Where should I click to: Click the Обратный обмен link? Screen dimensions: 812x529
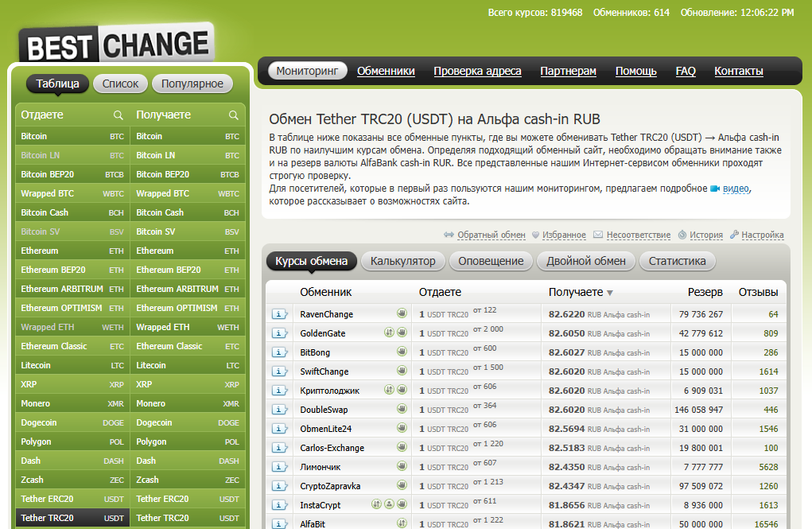click(x=491, y=235)
